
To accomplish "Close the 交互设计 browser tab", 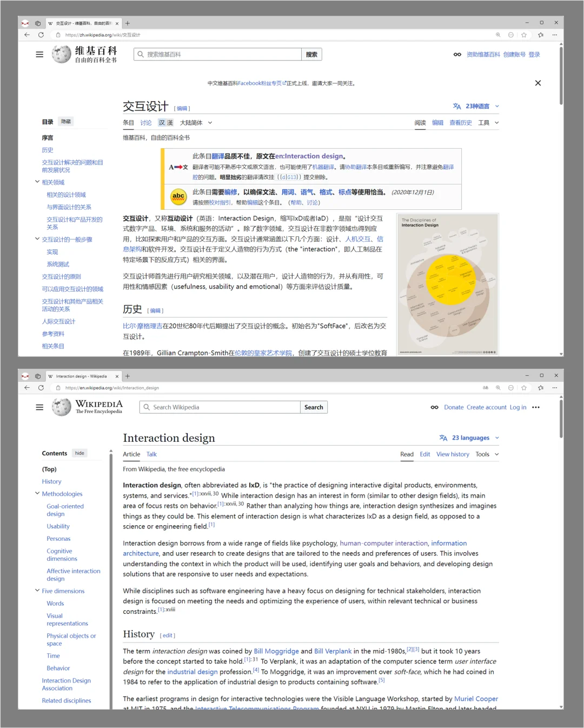I will 117,23.
